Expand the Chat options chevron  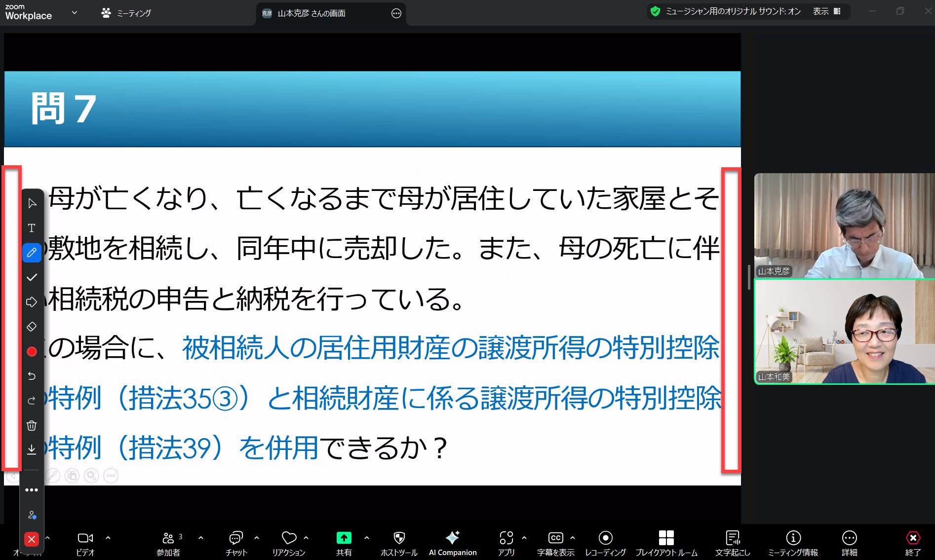click(257, 538)
